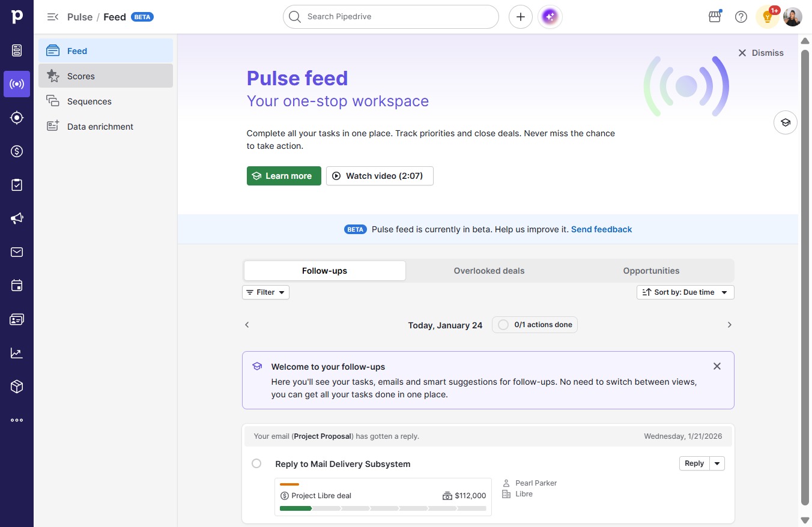Image resolution: width=812 pixels, height=527 pixels.
Task: Open the target-shaped sidebar icon
Action: [17, 118]
